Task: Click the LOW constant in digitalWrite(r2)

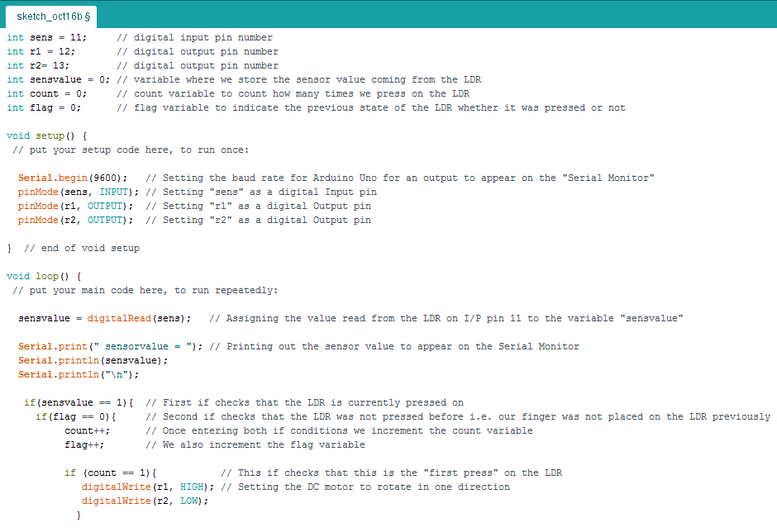Action: coord(189,501)
